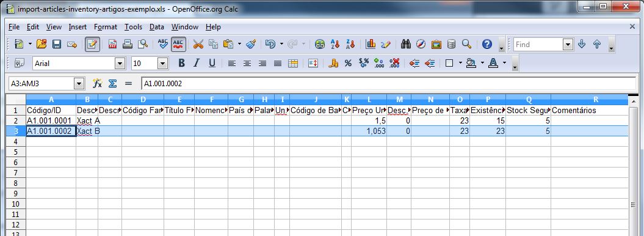Cut selection with the scissors icon
This screenshot has width=644, height=236.
pos(198,44)
